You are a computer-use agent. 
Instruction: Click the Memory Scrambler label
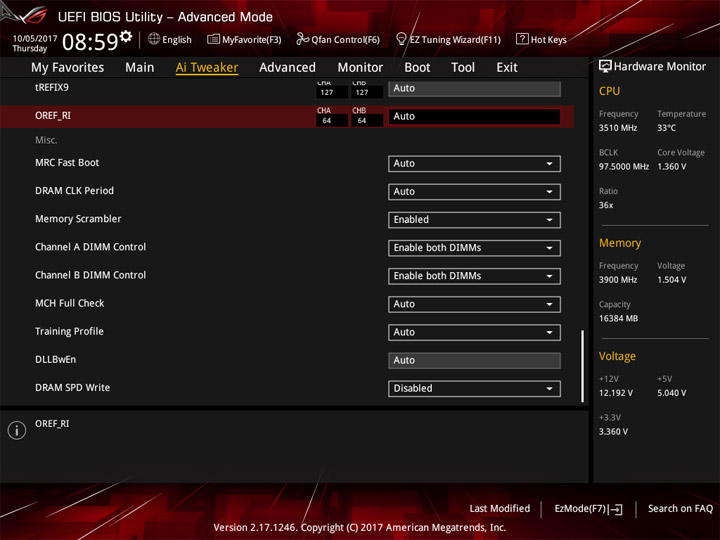click(x=78, y=219)
